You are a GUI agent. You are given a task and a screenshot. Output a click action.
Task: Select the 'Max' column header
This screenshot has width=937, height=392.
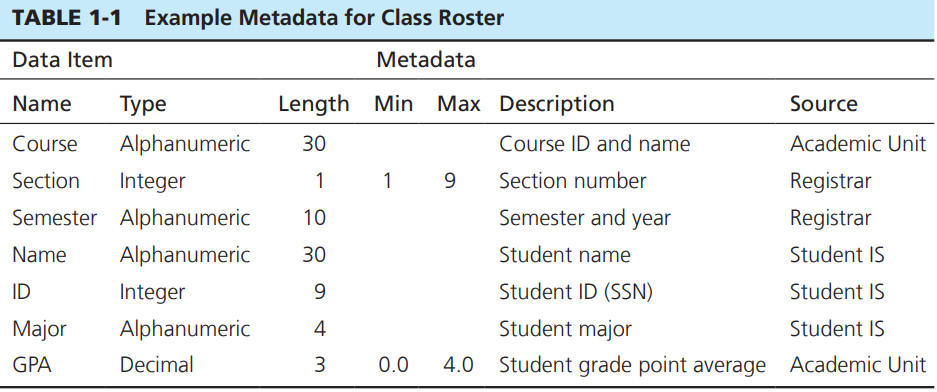coord(458,104)
